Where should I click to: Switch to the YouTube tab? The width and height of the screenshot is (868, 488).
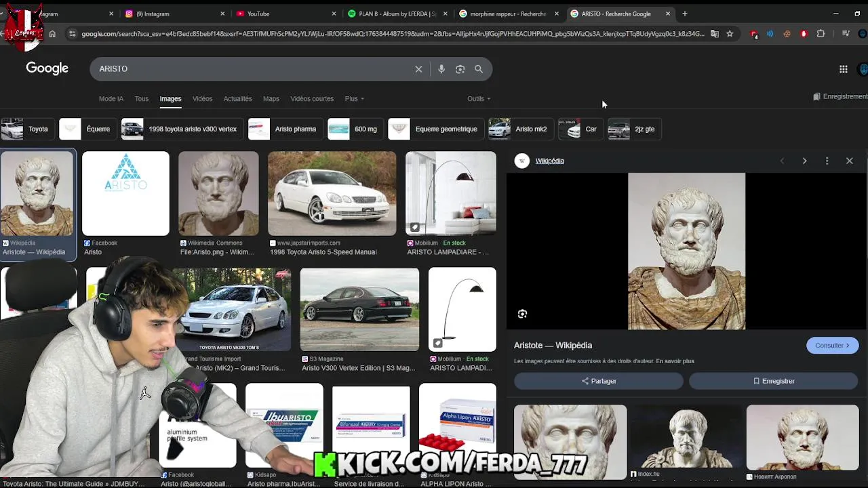[x=285, y=14]
